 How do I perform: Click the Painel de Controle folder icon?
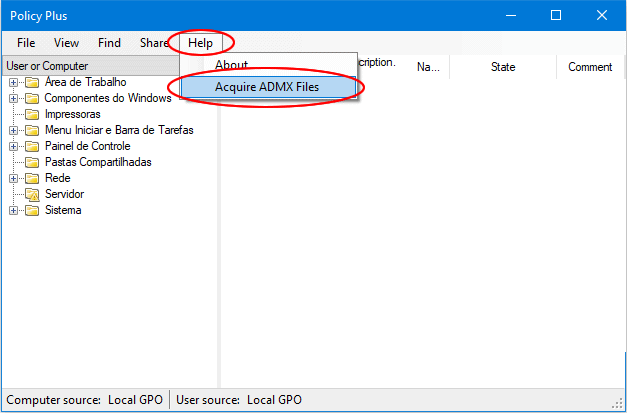32,146
